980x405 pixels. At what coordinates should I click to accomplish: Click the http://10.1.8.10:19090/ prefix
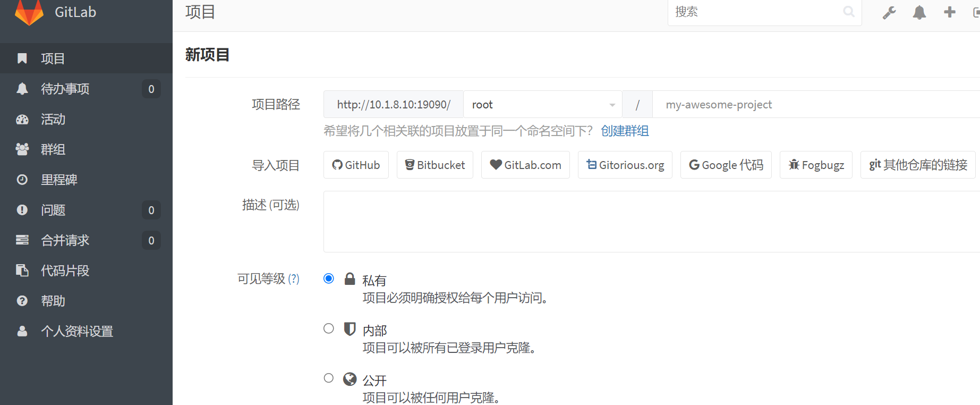[394, 104]
